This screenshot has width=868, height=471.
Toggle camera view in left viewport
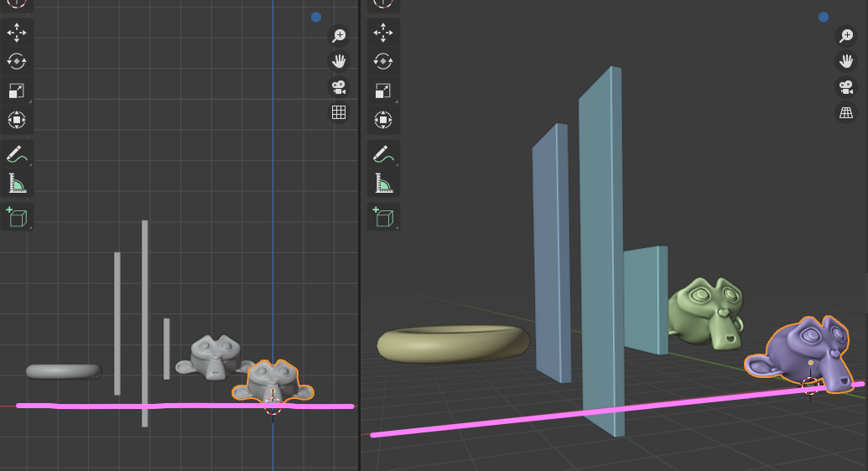coord(339,86)
